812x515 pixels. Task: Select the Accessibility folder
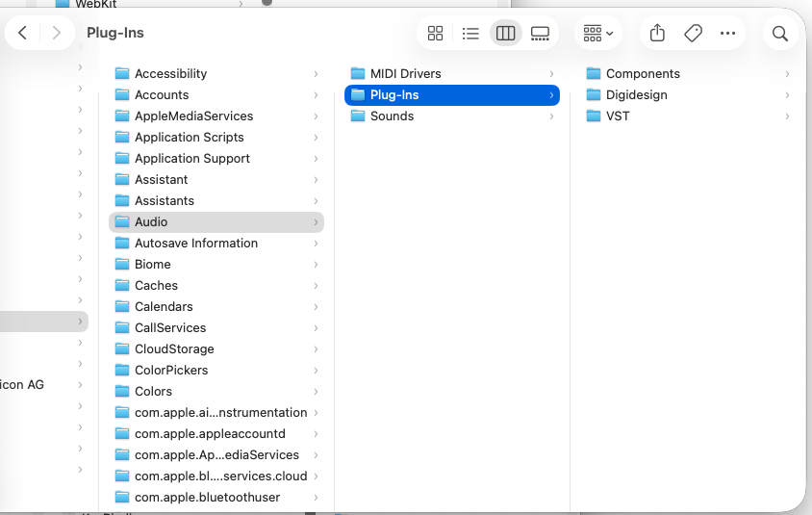[x=216, y=73]
